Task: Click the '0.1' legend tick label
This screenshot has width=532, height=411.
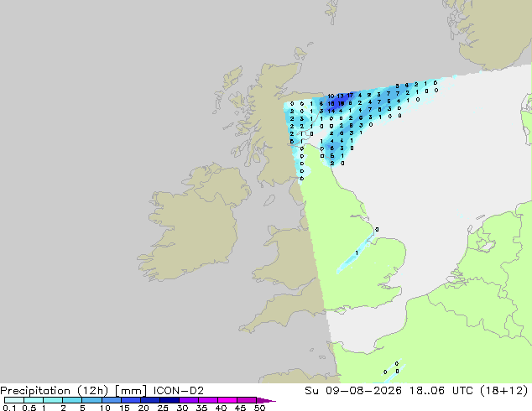Action: pos(9,408)
